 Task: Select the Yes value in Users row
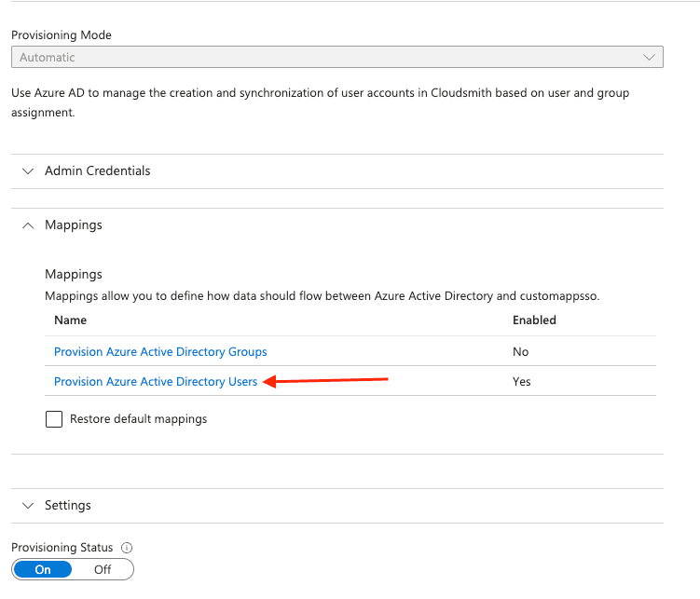[521, 382]
